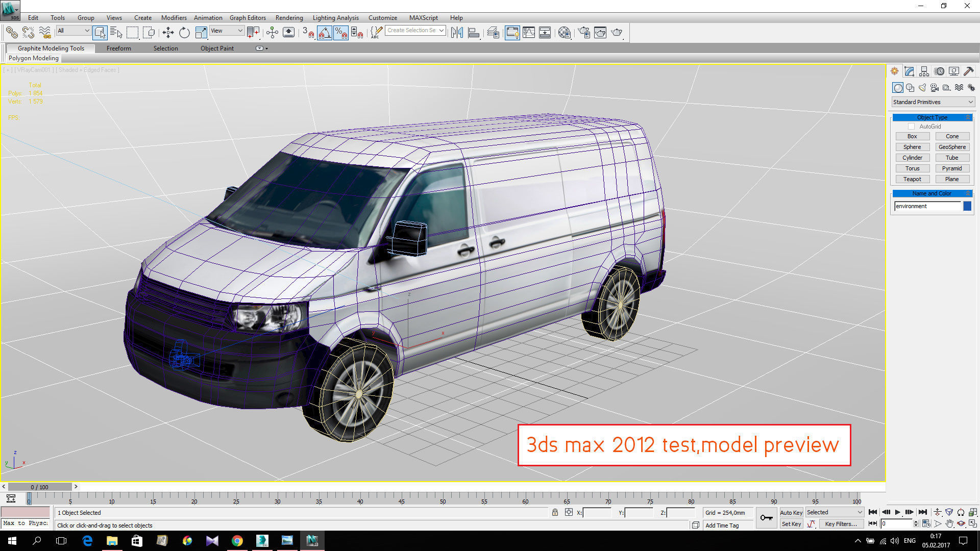Toggle the Angle Snap button

click(x=325, y=33)
